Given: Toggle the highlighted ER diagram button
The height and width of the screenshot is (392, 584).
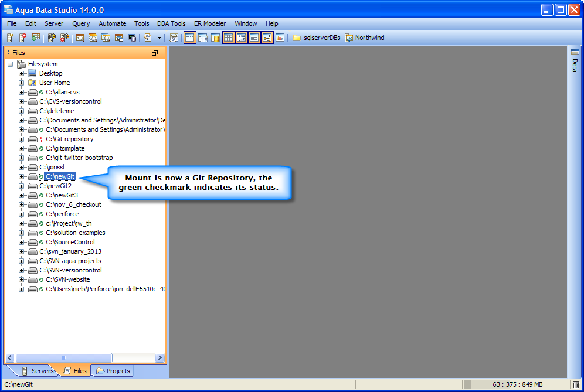Looking at the screenshot, I should click(267, 38).
